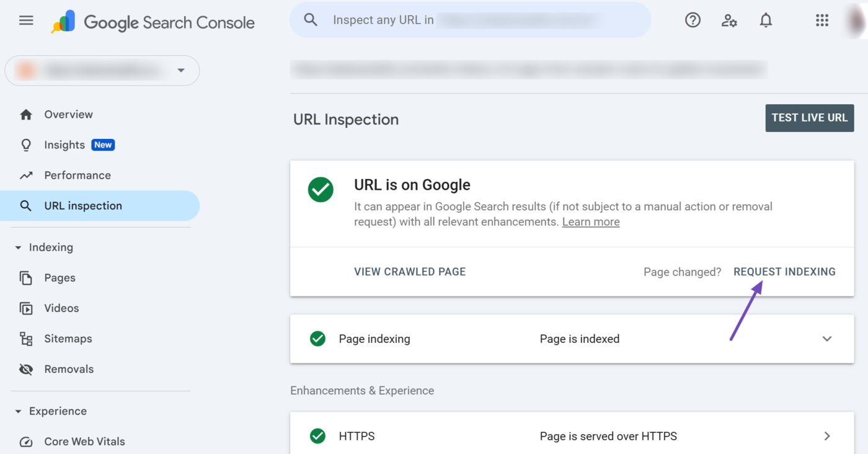
Task: Open Insights in the sidebar
Action: tap(64, 145)
